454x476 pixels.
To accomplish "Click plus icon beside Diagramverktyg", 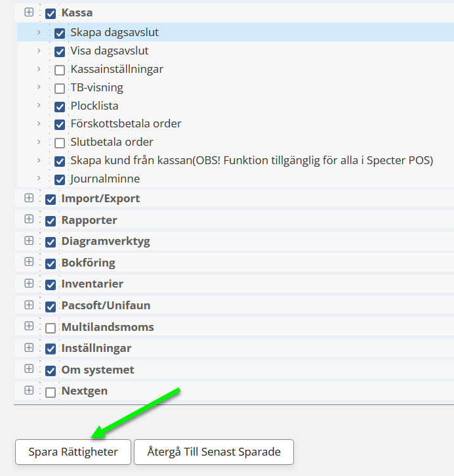I will point(29,240).
